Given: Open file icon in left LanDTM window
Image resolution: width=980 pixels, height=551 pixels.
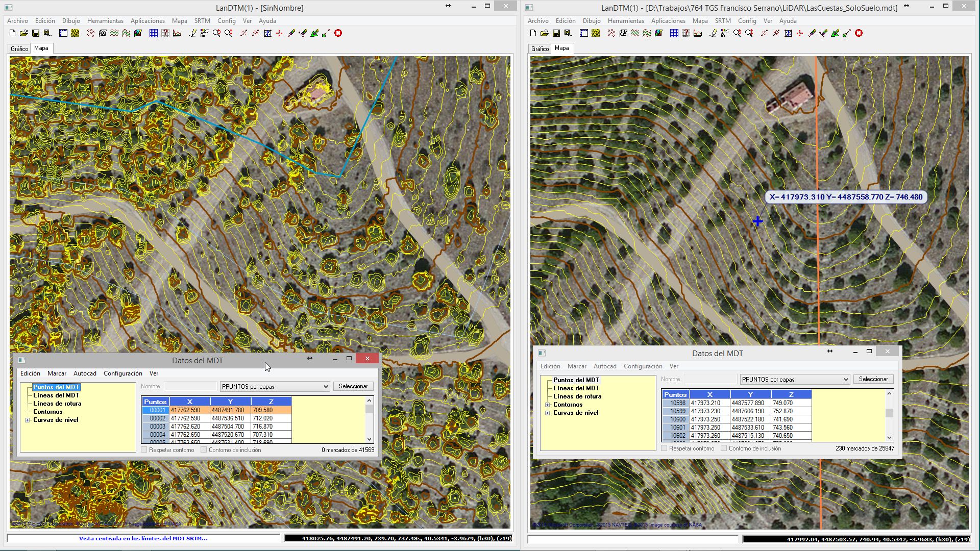Looking at the screenshot, I should pyautogui.click(x=23, y=33).
